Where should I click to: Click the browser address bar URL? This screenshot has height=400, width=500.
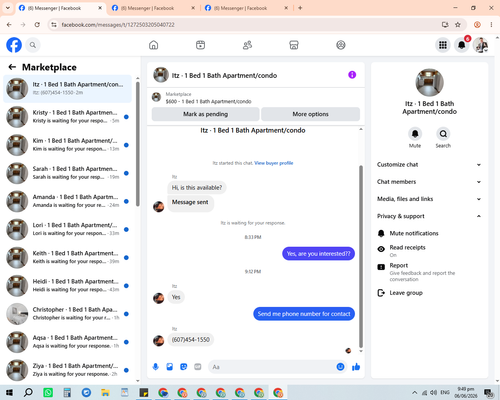pyautogui.click(x=118, y=25)
